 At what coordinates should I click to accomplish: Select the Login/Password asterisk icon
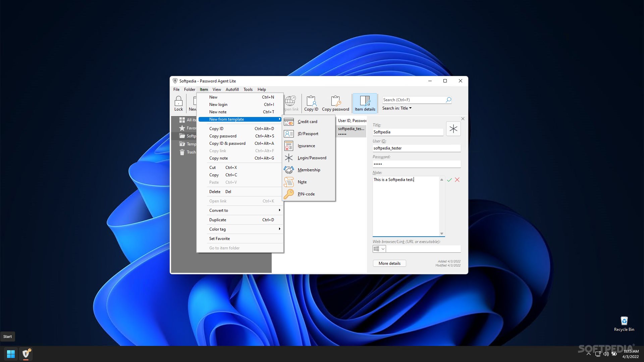[x=289, y=158]
